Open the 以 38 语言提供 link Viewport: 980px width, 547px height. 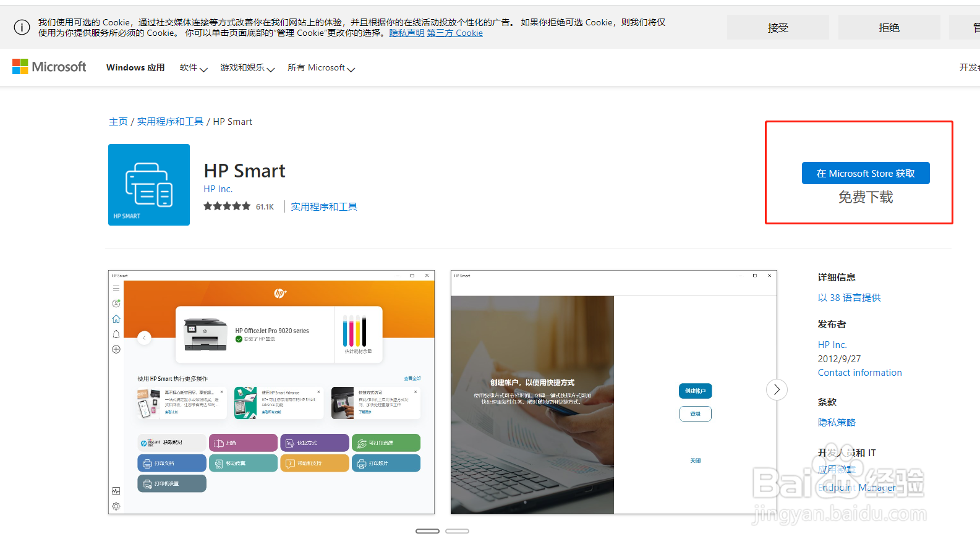click(849, 297)
